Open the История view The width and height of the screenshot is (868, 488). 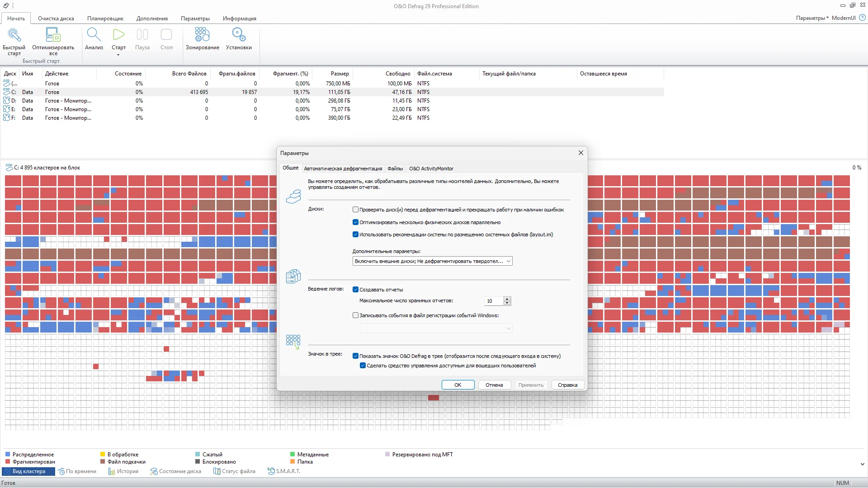(x=123, y=471)
